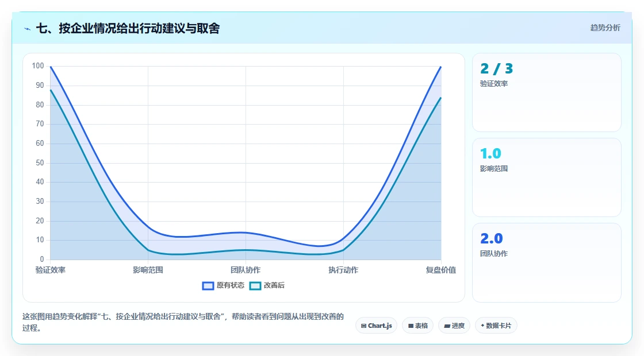
Task: Click the 进度 tag bar icon
Action: coord(447,326)
